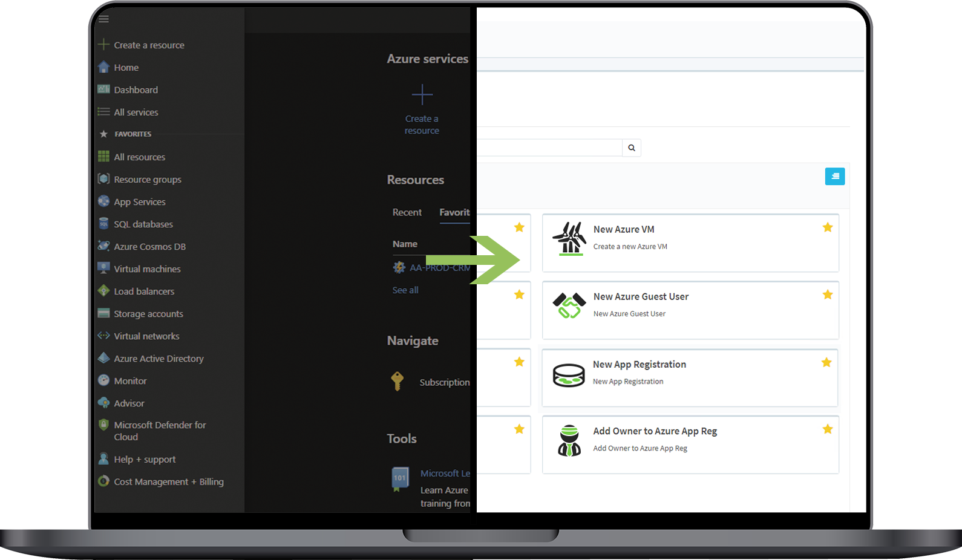Open the hamburger menu in the sidebar
Image resolution: width=962 pixels, height=560 pixels.
[x=103, y=19]
